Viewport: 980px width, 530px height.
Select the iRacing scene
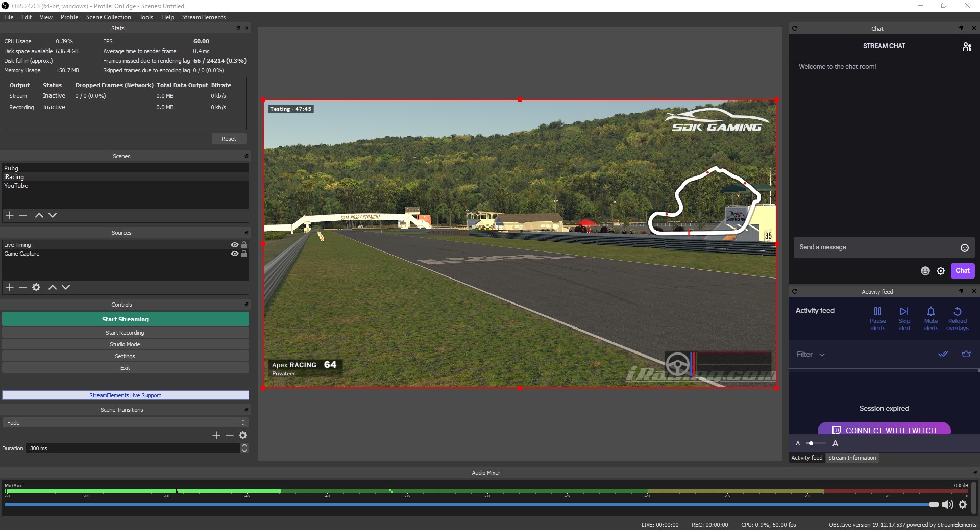point(125,177)
